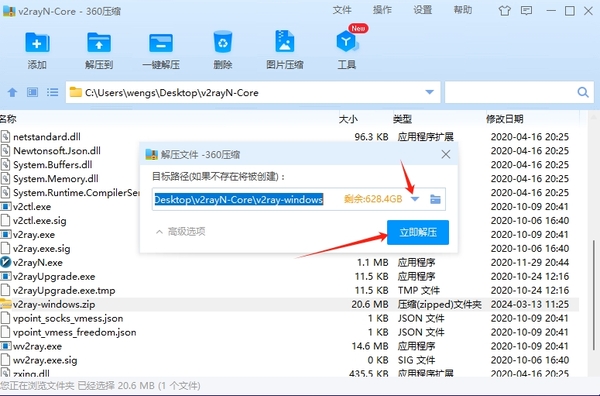The image size is (600, 396).
Task: Sort by 修改日期 (Modified date) column header
Action: (x=504, y=119)
